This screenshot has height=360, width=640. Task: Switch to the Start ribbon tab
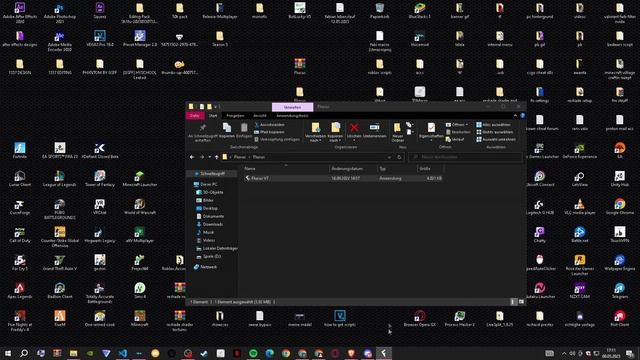[213, 116]
